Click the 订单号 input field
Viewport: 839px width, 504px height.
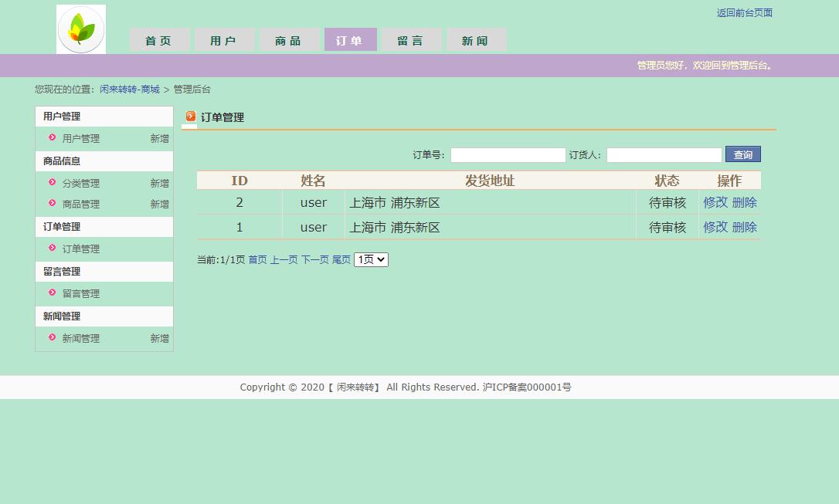tap(508, 154)
